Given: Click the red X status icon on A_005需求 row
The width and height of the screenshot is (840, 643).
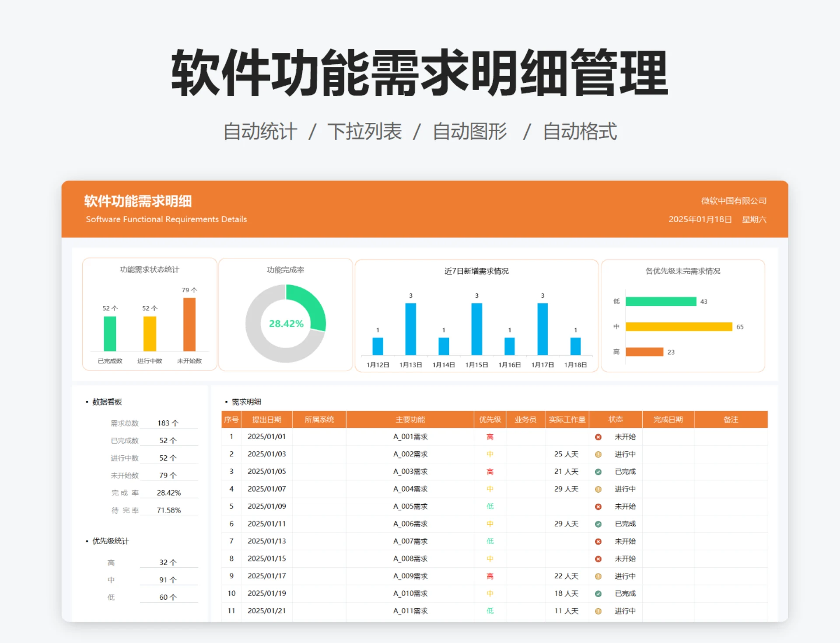Looking at the screenshot, I should point(598,507).
